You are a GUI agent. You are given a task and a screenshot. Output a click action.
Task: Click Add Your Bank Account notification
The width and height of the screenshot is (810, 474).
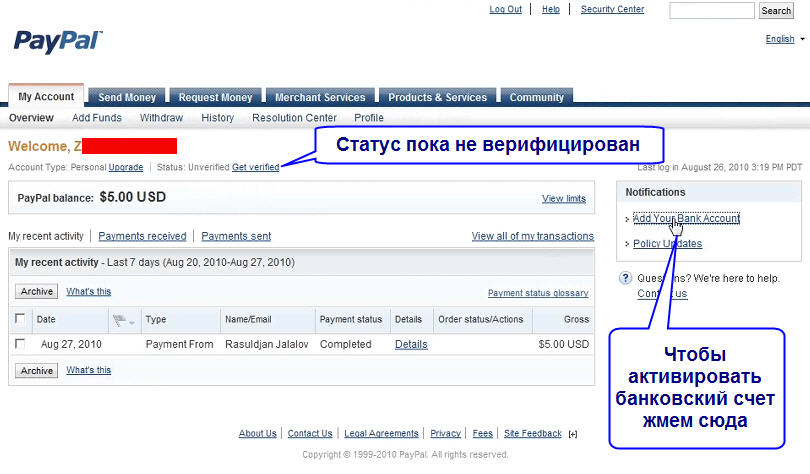[x=686, y=218]
